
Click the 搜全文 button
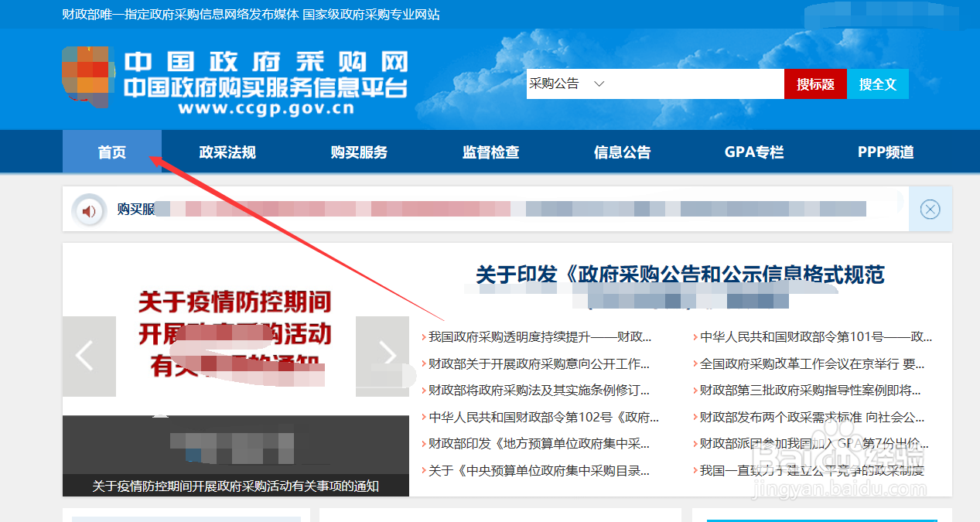tap(878, 84)
